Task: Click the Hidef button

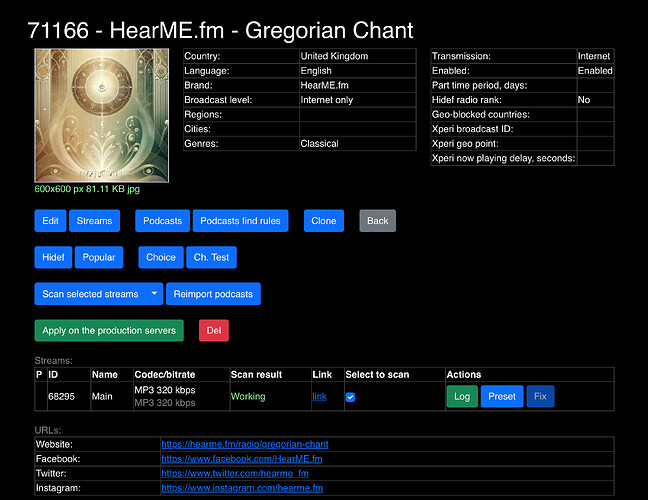Action: (x=53, y=257)
